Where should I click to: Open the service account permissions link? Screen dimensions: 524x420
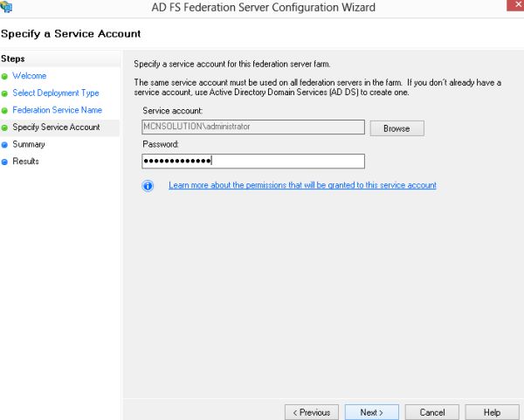click(302, 186)
